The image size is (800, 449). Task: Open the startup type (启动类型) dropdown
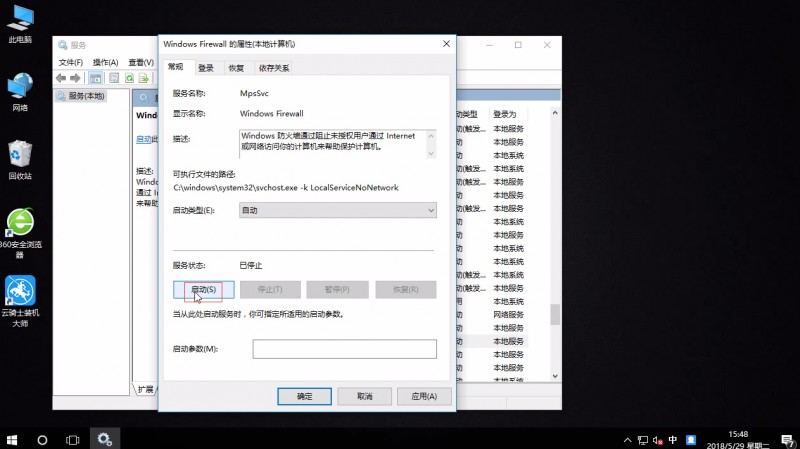click(338, 210)
